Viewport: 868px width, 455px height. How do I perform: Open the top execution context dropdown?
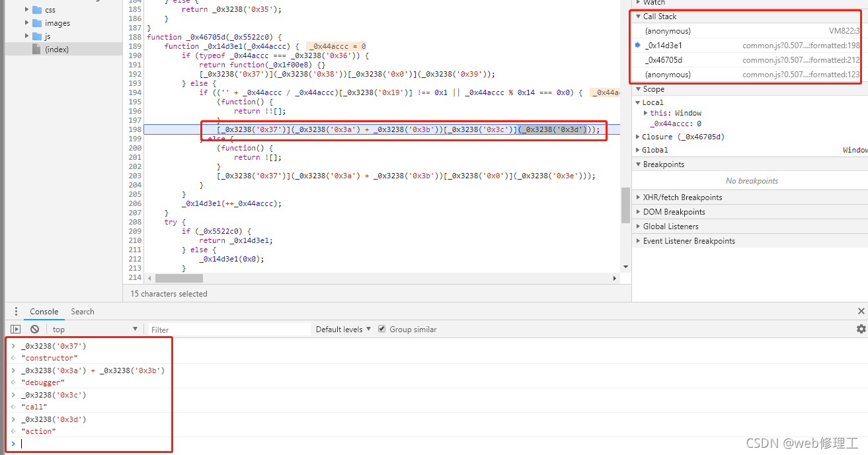pos(95,329)
